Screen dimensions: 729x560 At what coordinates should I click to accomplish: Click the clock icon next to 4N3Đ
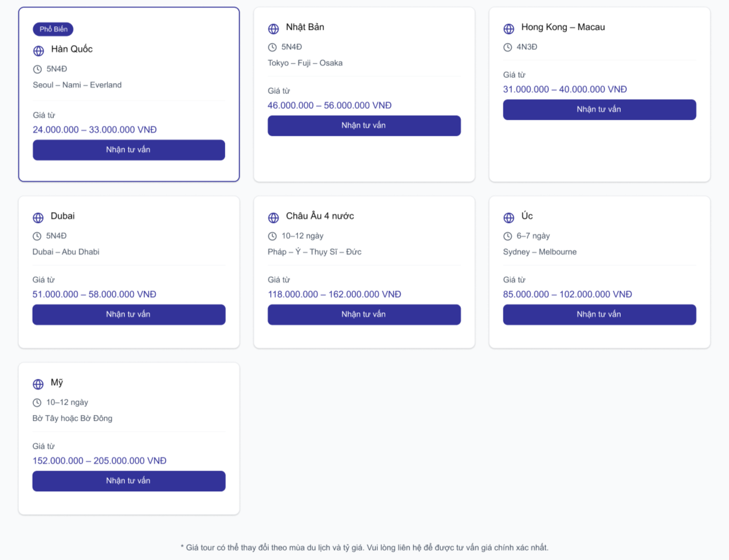pyautogui.click(x=508, y=48)
